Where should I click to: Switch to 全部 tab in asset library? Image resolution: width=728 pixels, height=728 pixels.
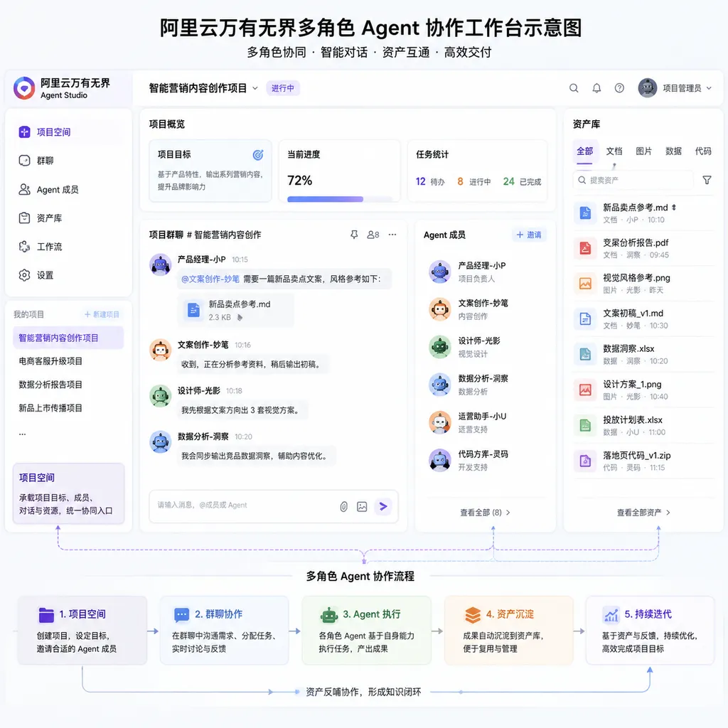(x=584, y=151)
